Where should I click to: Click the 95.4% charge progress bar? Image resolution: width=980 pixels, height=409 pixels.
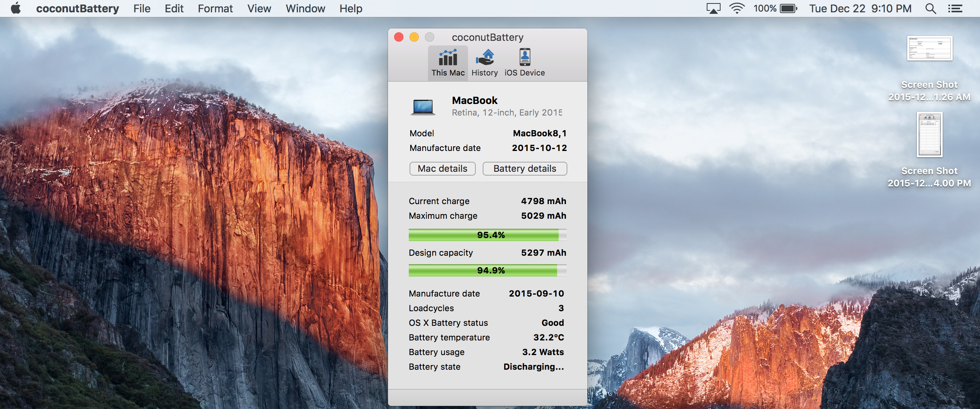pyautogui.click(x=487, y=235)
